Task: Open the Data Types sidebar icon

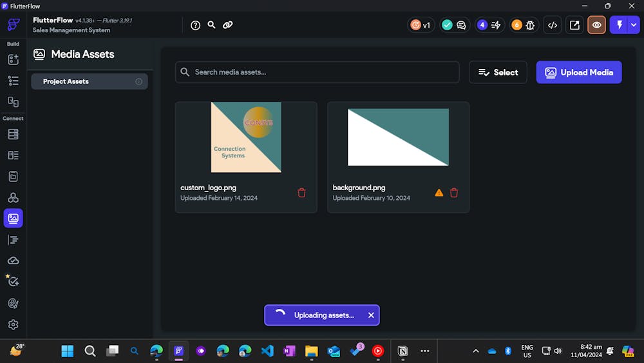Action: pyautogui.click(x=13, y=155)
